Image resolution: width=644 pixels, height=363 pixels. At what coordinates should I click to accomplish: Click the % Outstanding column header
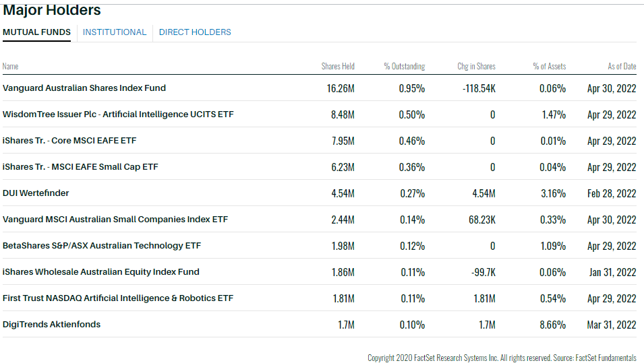[405, 66]
